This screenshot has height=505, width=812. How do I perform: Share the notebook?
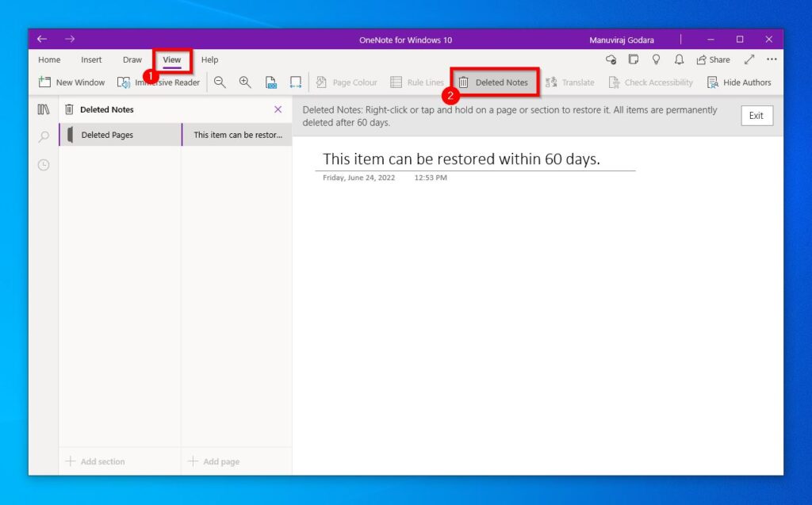[x=713, y=59]
